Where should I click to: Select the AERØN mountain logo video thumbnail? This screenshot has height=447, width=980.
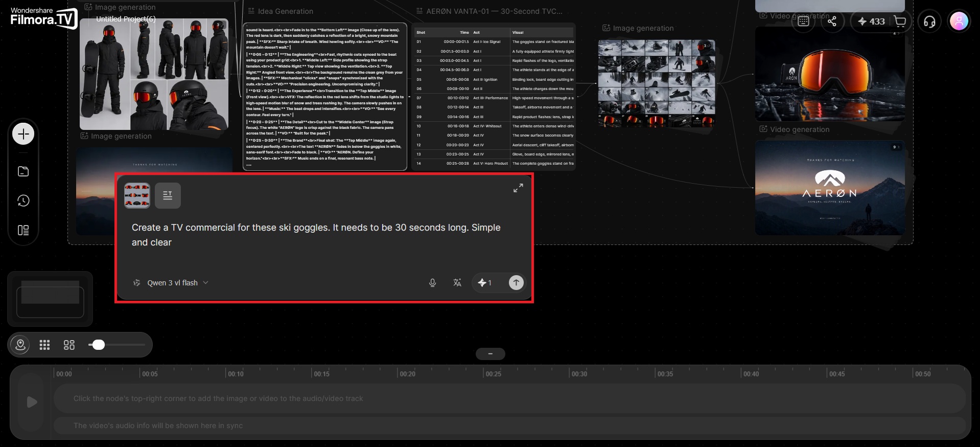click(830, 188)
